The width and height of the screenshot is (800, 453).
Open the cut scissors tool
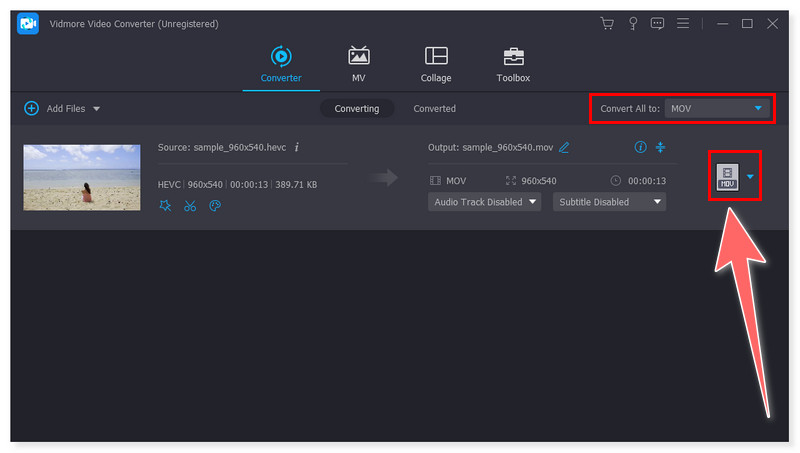click(189, 205)
